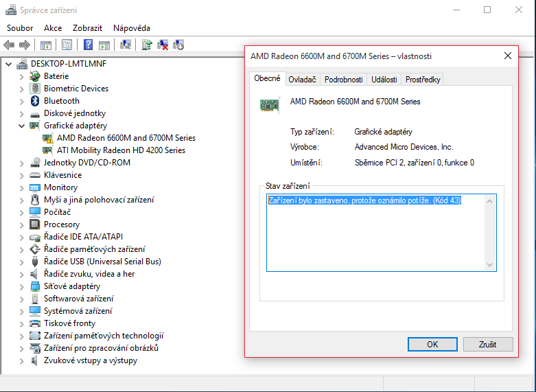Click the Tiskové fronty printer icon

pyautogui.click(x=35, y=323)
